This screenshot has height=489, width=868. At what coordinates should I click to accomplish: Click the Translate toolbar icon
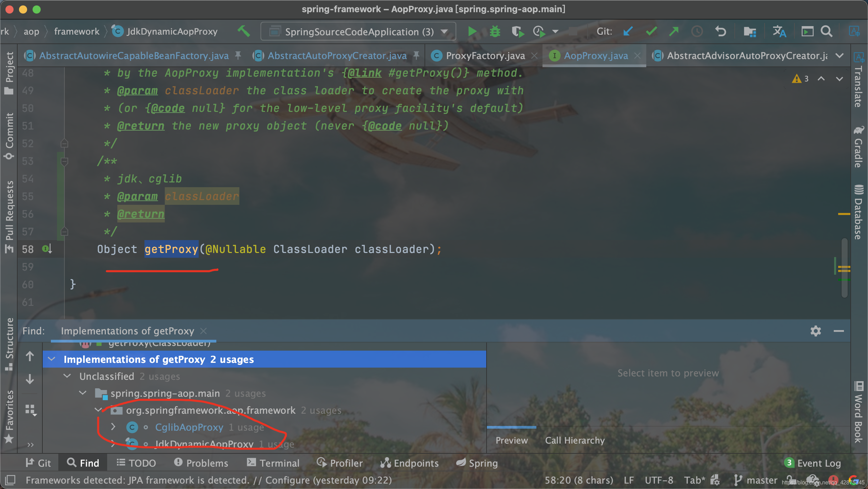tap(779, 32)
